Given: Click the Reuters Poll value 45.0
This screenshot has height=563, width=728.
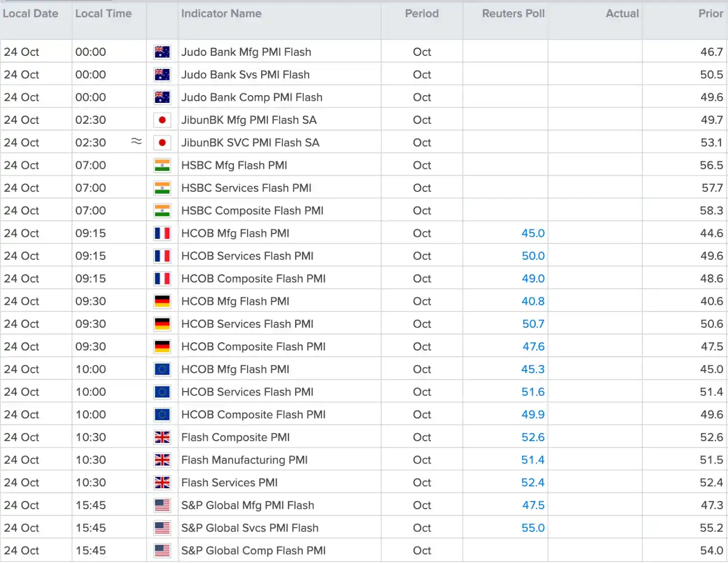Looking at the screenshot, I should click(533, 233).
